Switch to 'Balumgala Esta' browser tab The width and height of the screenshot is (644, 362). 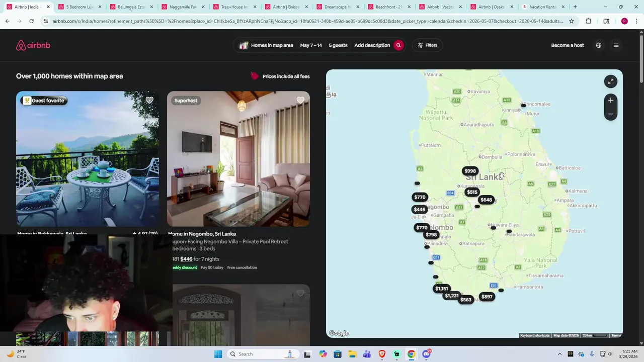pyautogui.click(x=131, y=7)
